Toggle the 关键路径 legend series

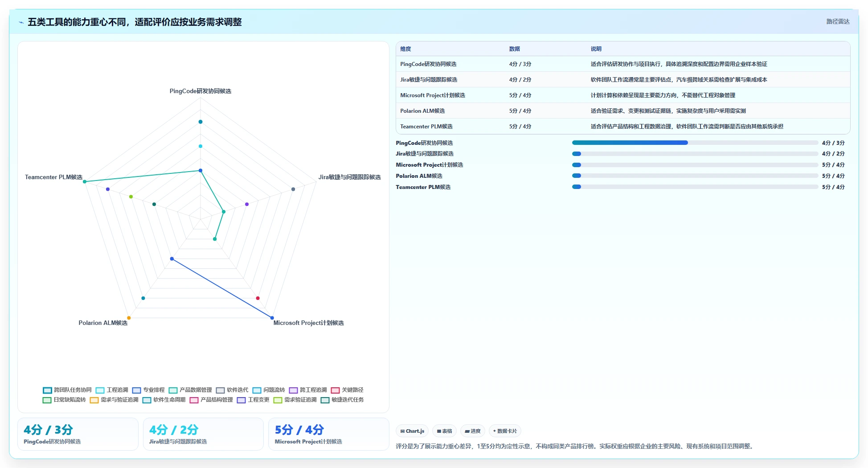pyautogui.click(x=347, y=390)
